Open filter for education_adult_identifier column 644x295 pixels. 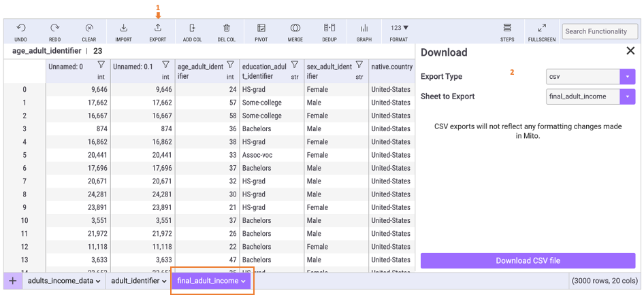pyautogui.click(x=295, y=65)
